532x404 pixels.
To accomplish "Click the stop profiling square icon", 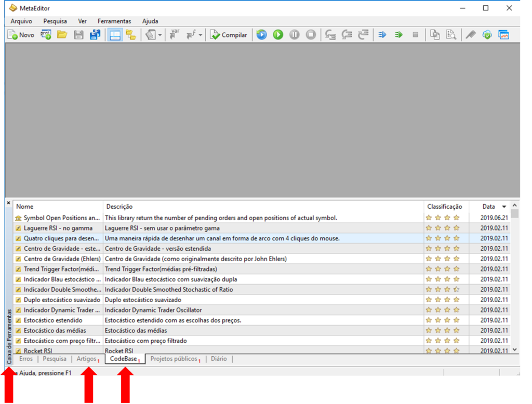I will (x=415, y=35).
